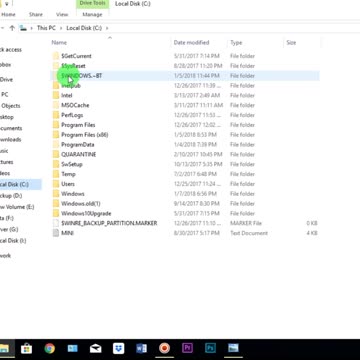The height and width of the screenshot is (360, 360).
Task: Switch to the View ribbon tab
Action: (x=62, y=15)
